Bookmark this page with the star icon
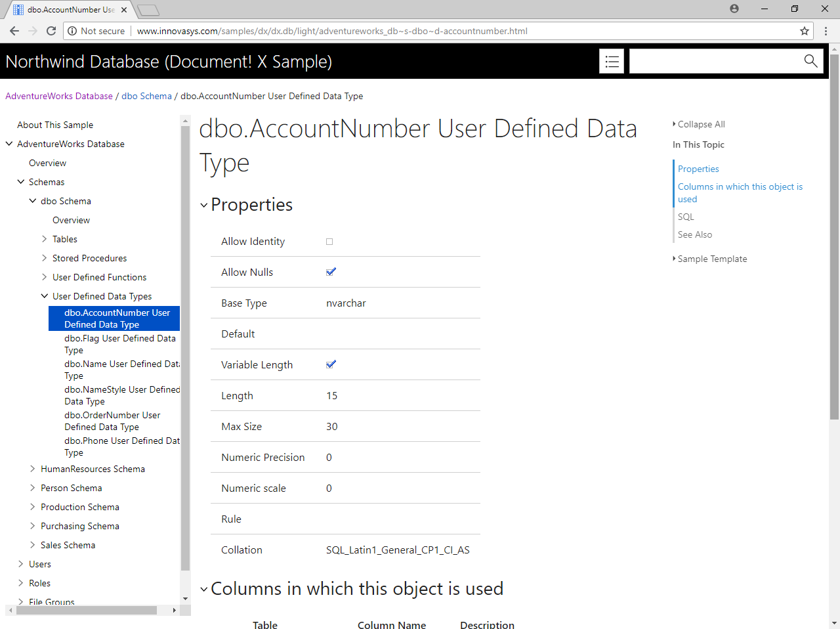Image resolution: width=840 pixels, height=629 pixels. (x=805, y=31)
